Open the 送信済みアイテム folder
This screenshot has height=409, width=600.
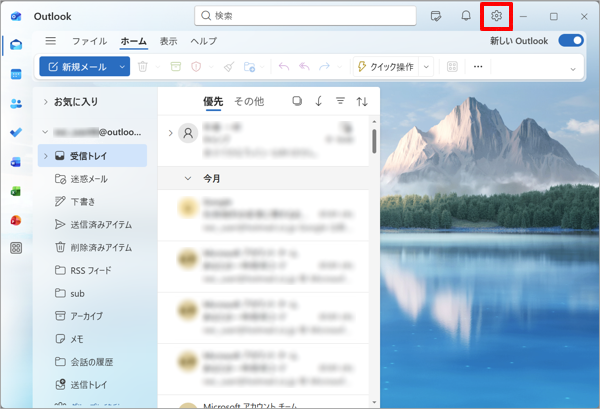click(x=92, y=225)
